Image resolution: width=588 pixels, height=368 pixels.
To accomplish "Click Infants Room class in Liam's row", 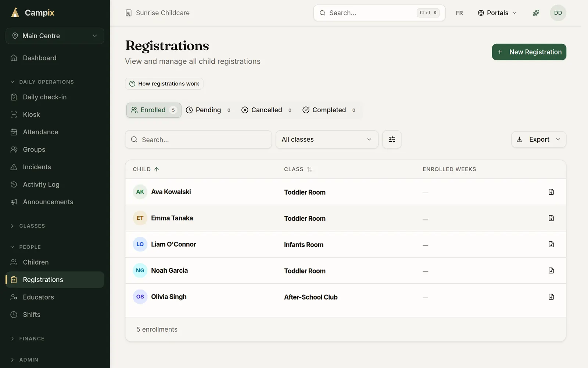I will [x=304, y=245].
